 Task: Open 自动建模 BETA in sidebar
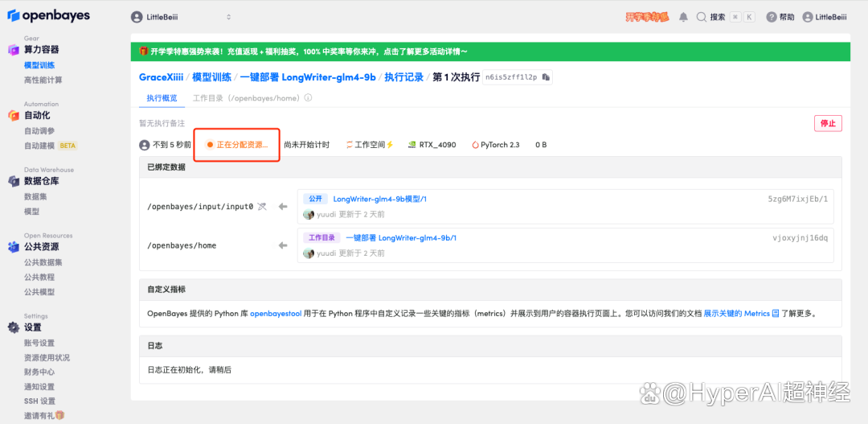point(51,146)
